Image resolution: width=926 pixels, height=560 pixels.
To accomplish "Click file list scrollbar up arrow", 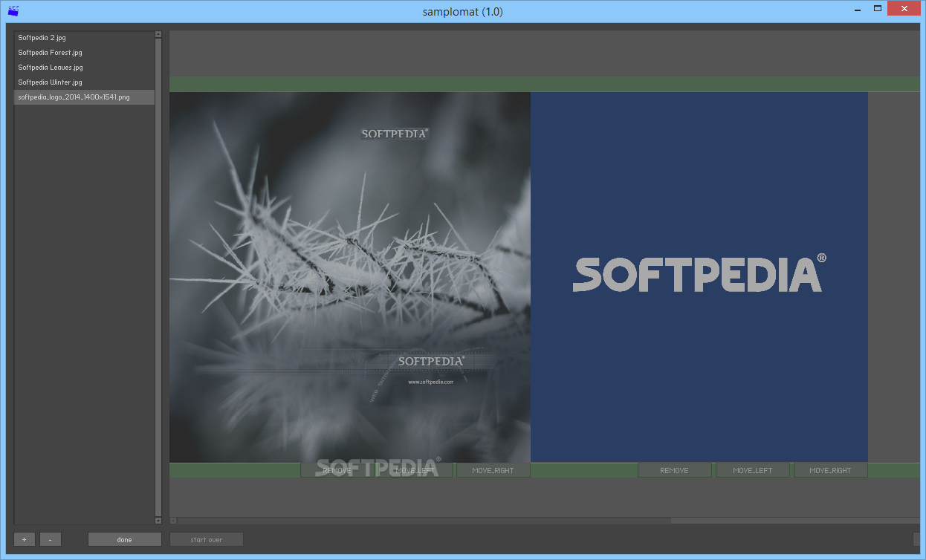I will click(x=158, y=34).
